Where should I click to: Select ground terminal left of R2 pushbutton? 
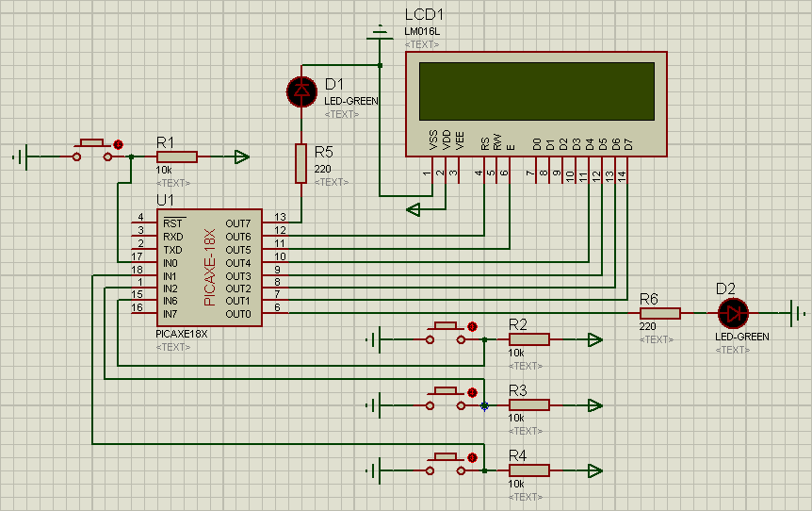point(374,340)
